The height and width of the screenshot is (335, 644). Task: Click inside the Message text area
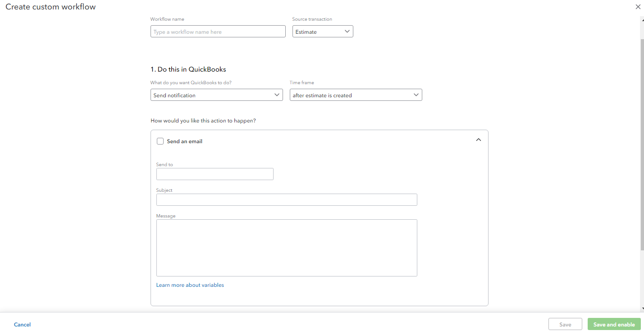coord(286,248)
